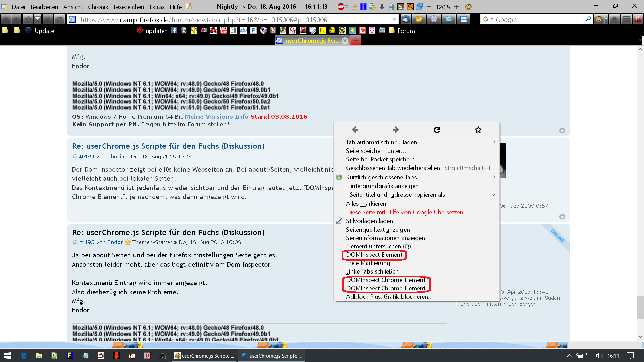This screenshot has height=362, width=644.
Task: Click vertical scrollbar thumb
Action: (640, 307)
